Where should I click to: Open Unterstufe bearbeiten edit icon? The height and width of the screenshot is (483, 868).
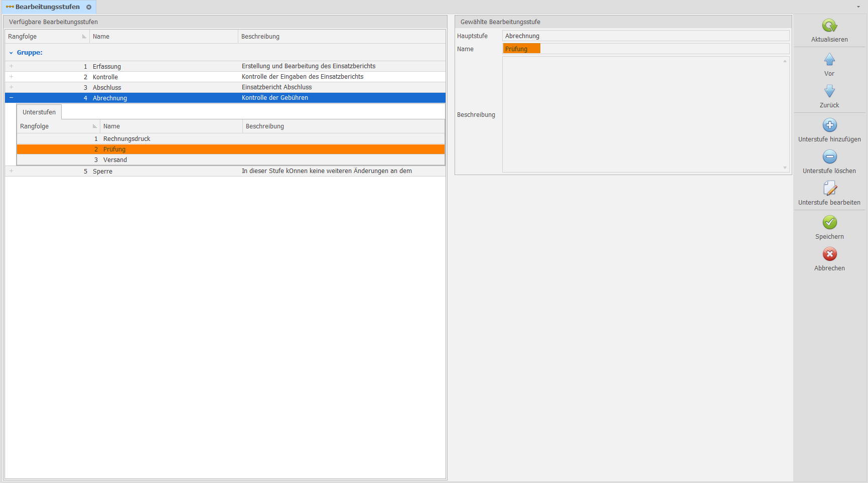click(829, 189)
